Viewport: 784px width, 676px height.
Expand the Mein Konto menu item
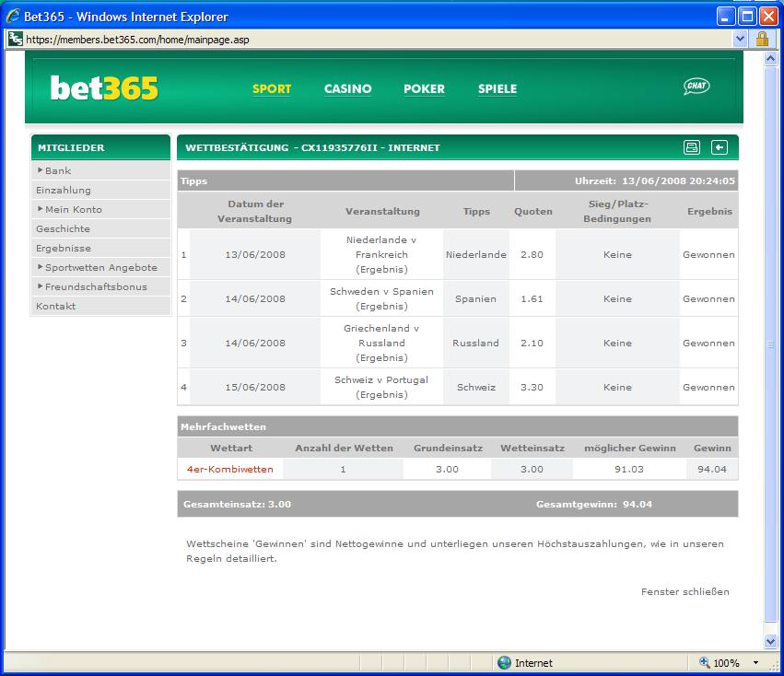100,209
